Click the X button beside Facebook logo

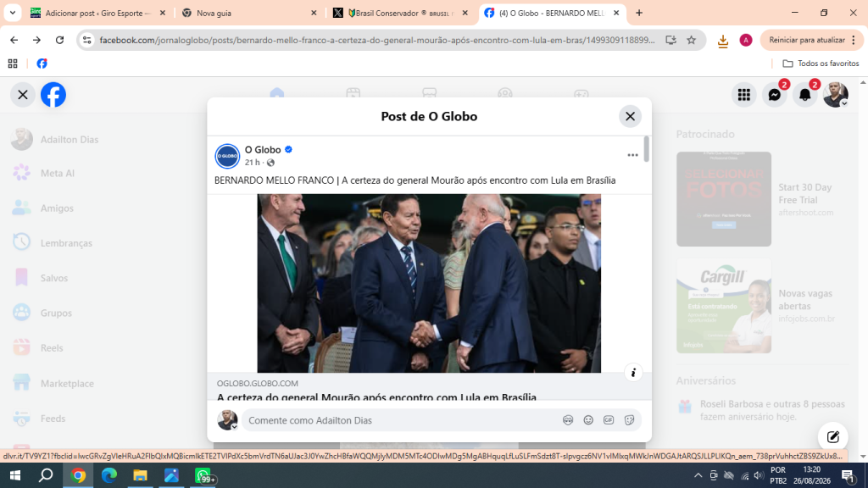23,95
